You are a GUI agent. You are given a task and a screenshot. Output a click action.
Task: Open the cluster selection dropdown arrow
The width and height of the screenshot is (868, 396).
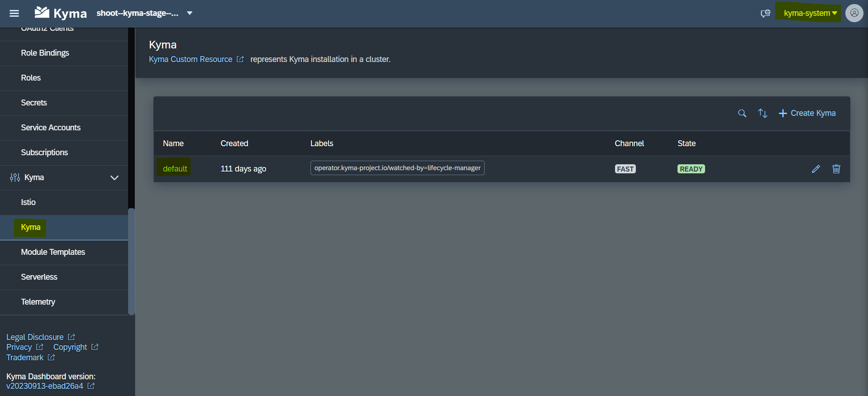click(190, 13)
